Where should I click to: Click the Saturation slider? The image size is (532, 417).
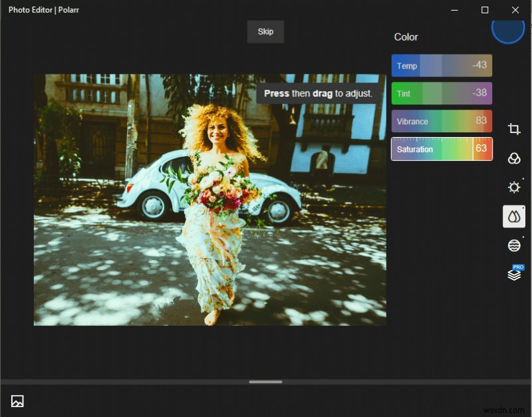pos(442,149)
